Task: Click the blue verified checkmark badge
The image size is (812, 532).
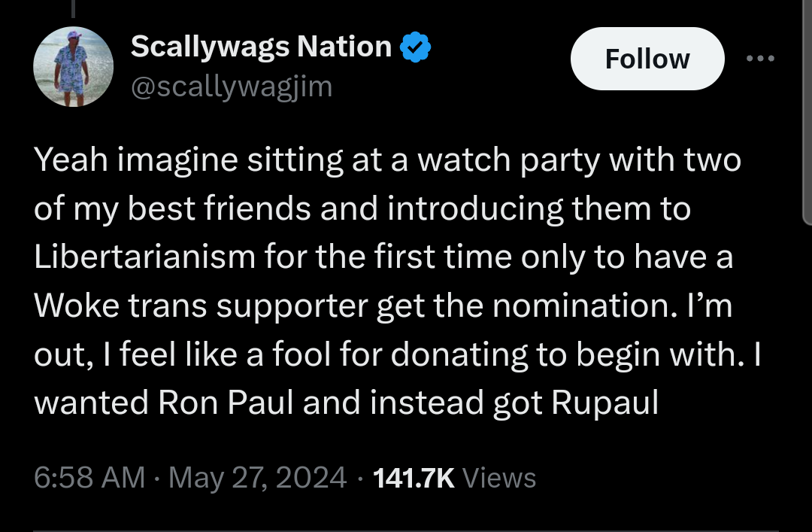Action: (415, 47)
